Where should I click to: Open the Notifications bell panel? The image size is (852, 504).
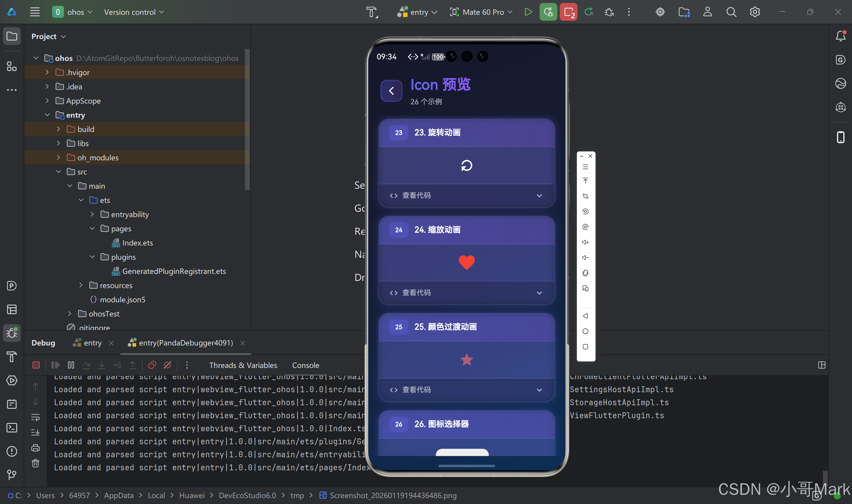coord(840,36)
